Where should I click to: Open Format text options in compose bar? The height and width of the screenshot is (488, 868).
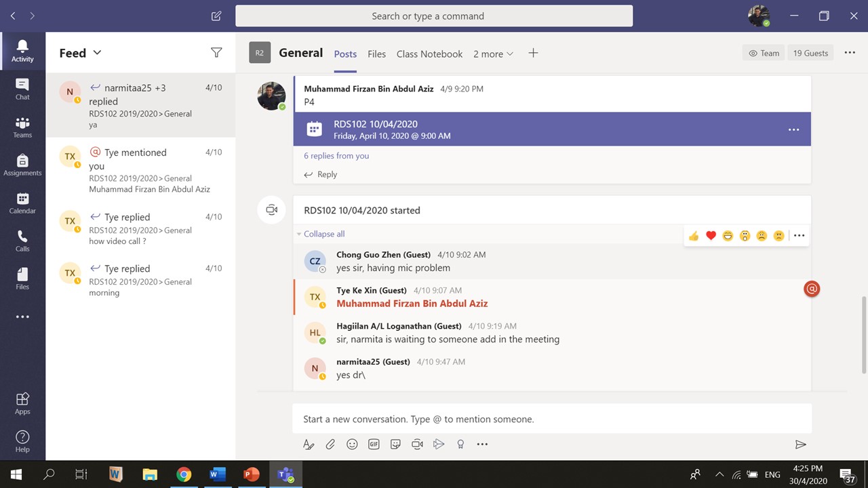pos(309,444)
